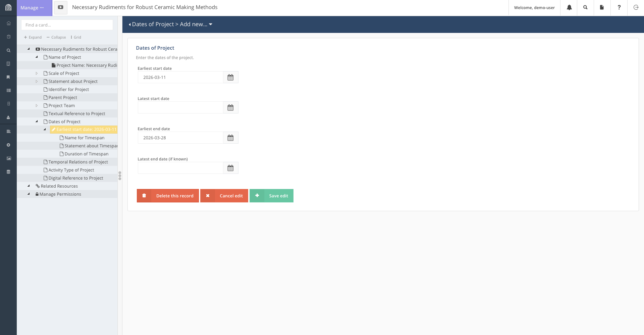Open calendar picker for Latest start date
Screen dimensions: 644x335
pos(230,108)
